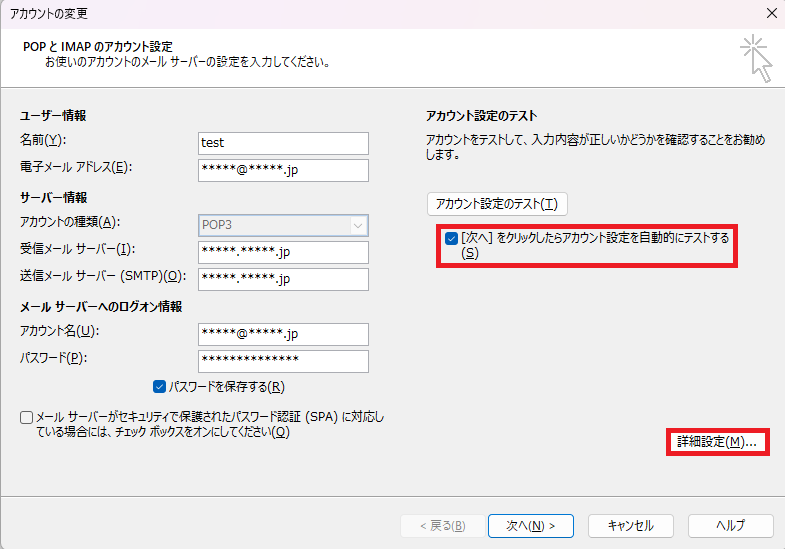Click the cursor wizard icon in header

[x=756, y=58]
